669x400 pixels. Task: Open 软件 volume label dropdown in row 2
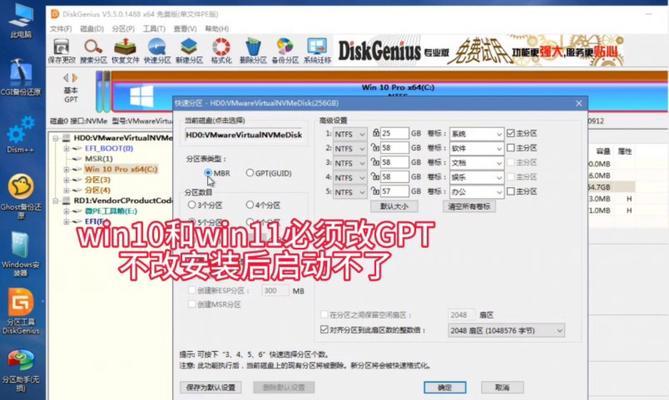[x=477, y=148]
